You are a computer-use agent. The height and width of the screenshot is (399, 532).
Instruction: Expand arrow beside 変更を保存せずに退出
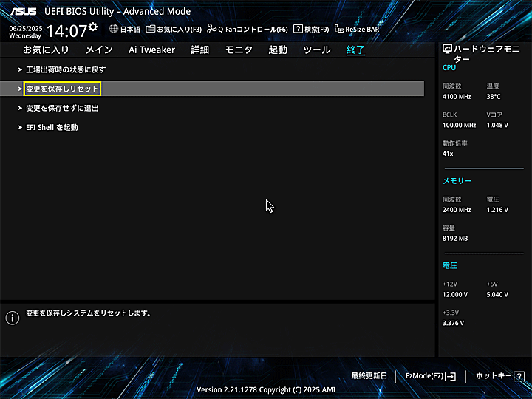(20, 108)
